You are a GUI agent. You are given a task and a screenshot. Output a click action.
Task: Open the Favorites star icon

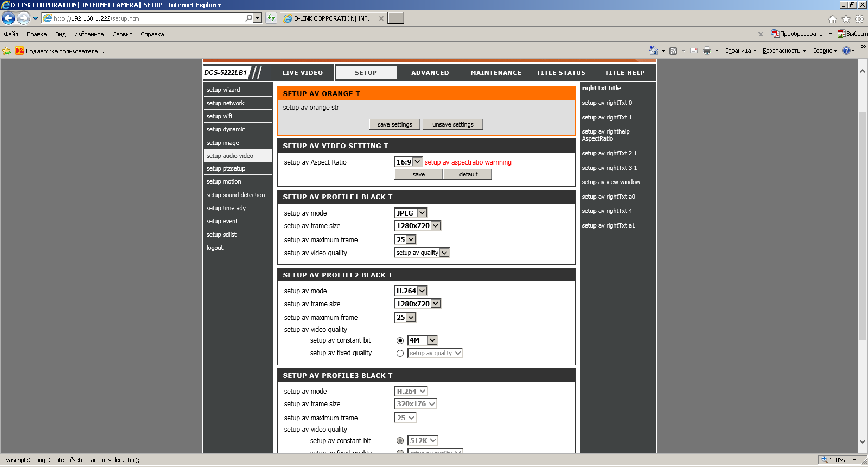pos(846,19)
